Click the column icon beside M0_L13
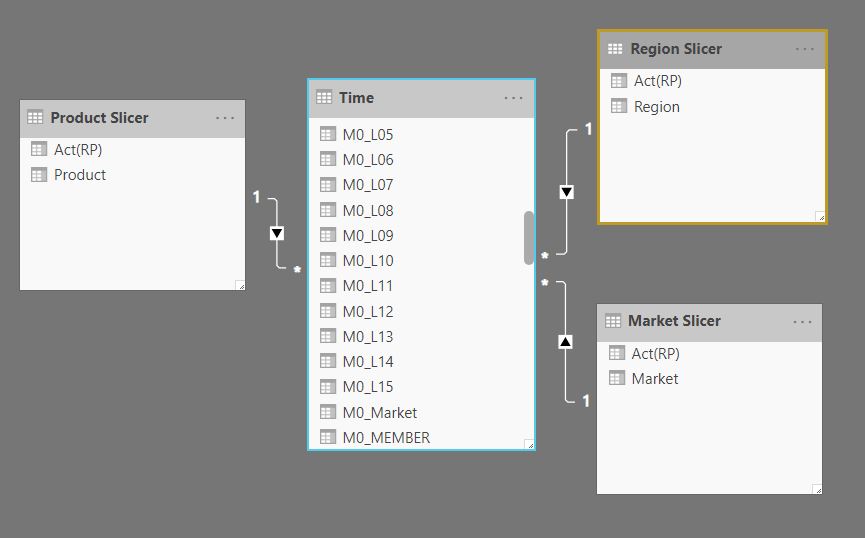The width and height of the screenshot is (865, 538). coord(328,336)
